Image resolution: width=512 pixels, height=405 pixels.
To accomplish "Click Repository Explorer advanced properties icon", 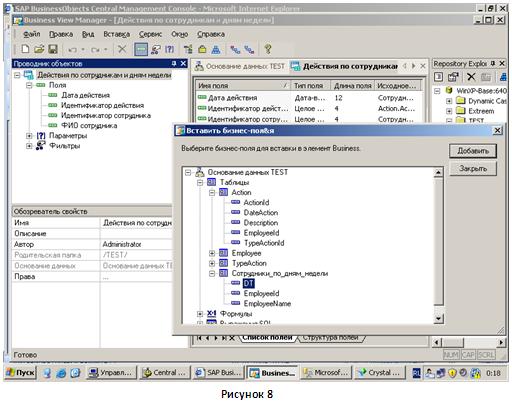I will [453, 77].
